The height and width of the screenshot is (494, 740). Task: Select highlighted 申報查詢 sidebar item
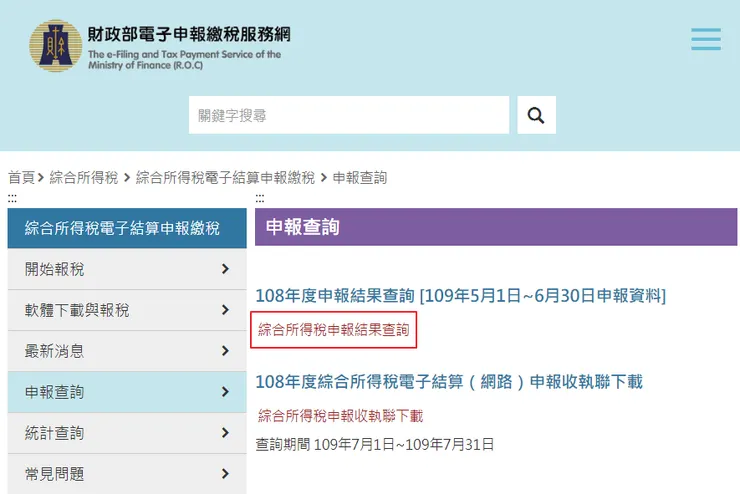tap(127, 392)
